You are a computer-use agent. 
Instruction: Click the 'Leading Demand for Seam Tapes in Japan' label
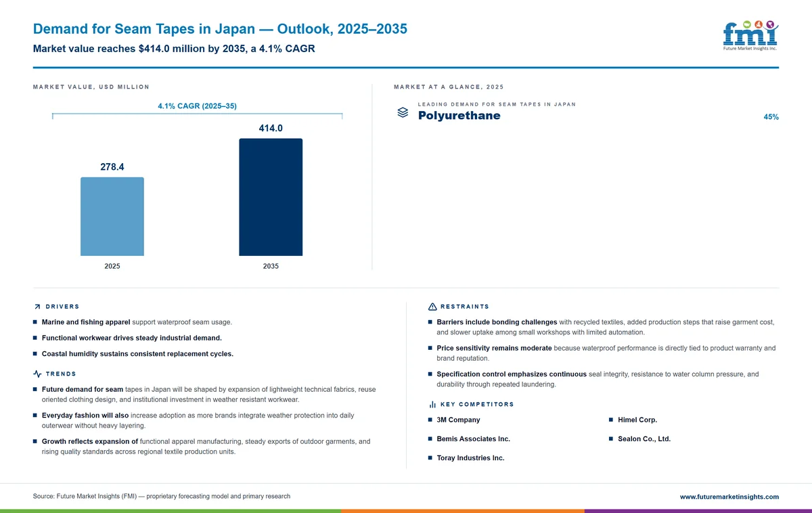tap(497, 104)
